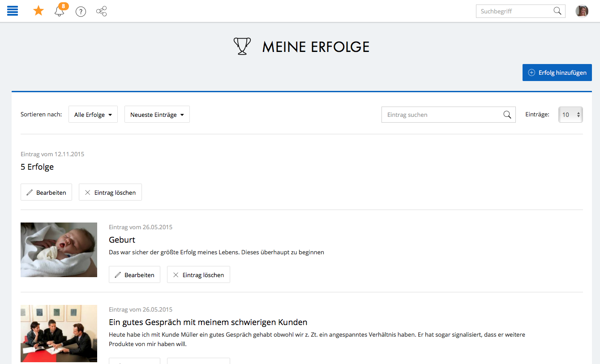The image size is (600, 364).
Task: Open title Ein gutes Gespräch mit meinem schwierigen Kunden
Action: coord(208,322)
